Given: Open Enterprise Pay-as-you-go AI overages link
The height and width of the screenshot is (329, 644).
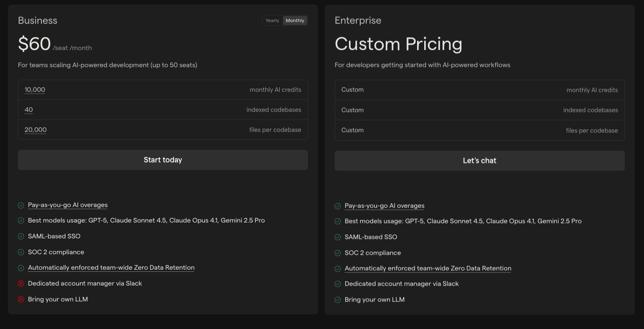Looking at the screenshot, I should (x=384, y=206).
